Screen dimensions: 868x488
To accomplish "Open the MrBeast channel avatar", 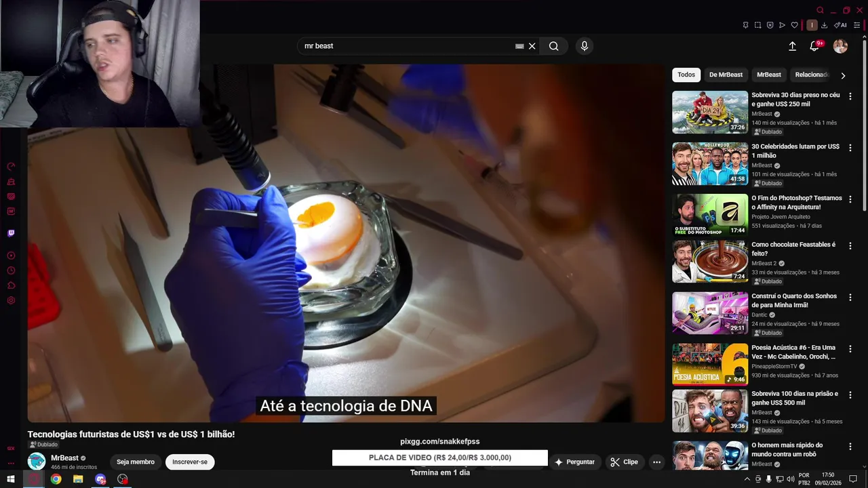I will (x=37, y=462).
